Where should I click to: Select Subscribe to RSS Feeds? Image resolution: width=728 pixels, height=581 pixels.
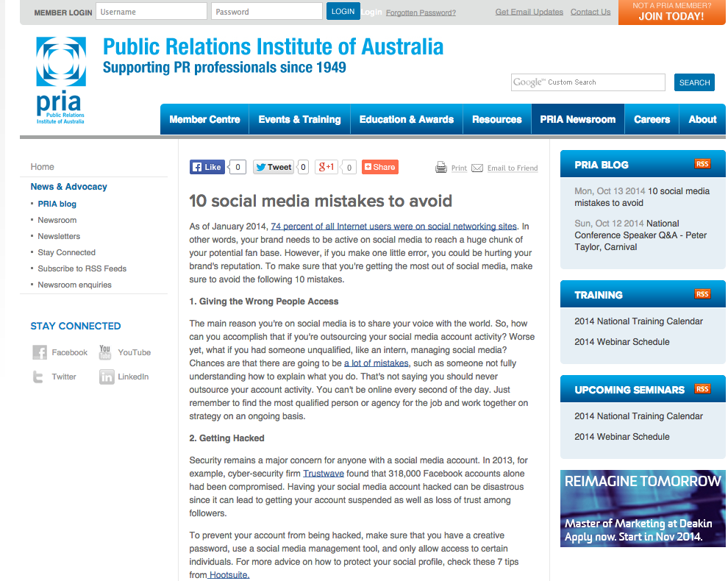click(82, 269)
